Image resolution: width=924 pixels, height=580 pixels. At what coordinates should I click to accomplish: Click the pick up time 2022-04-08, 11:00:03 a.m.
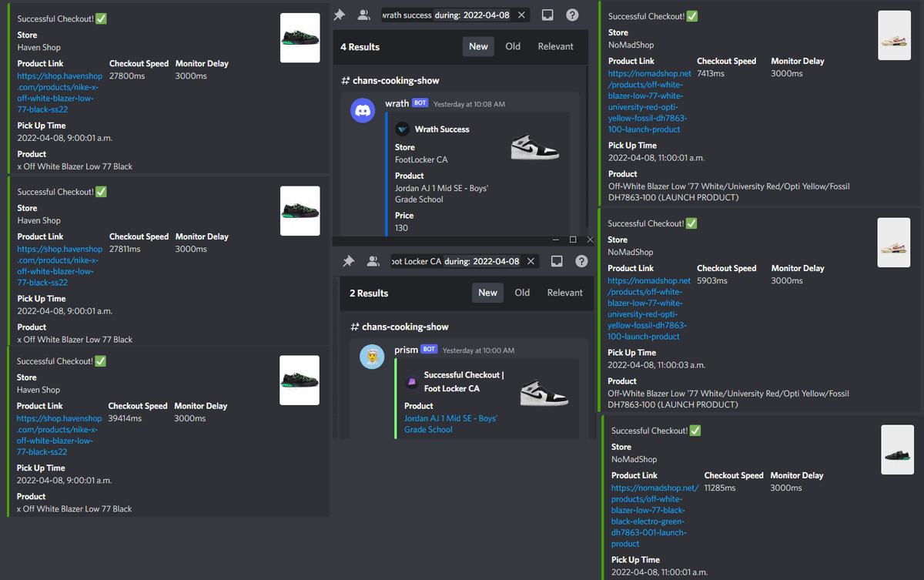(x=657, y=365)
